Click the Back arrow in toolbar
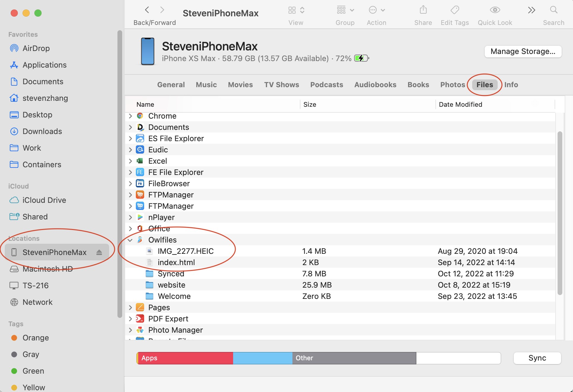 tap(147, 10)
